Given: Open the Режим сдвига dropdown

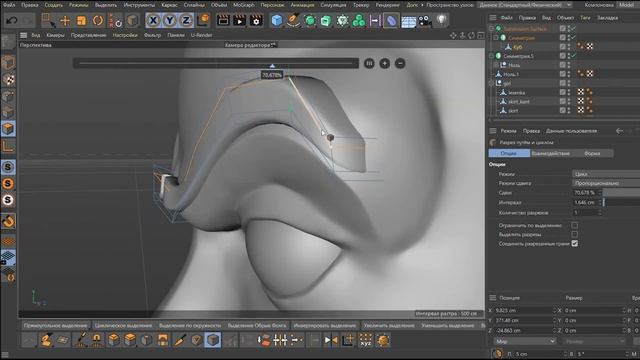Looking at the screenshot, I should pyautogui.click(x=606, y=183).
